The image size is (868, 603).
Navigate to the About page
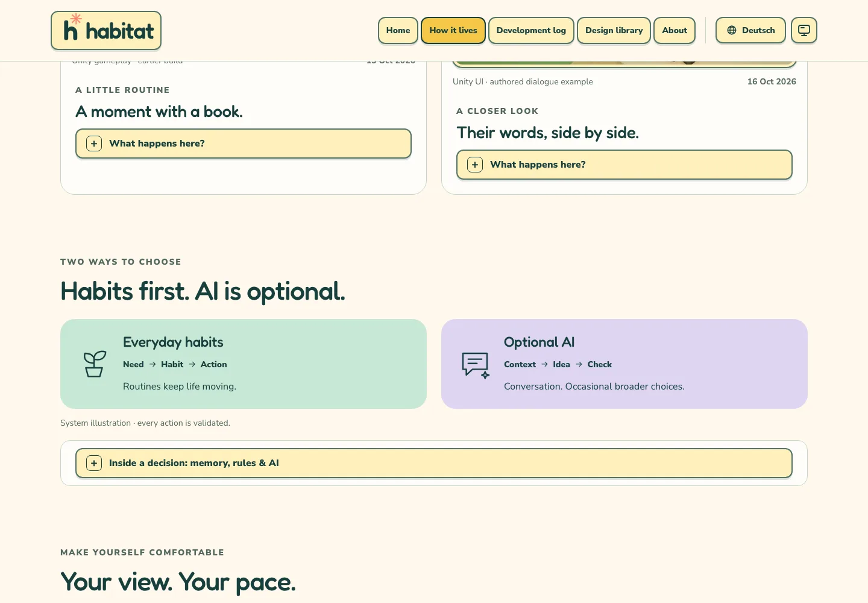[x=675, y=30]
